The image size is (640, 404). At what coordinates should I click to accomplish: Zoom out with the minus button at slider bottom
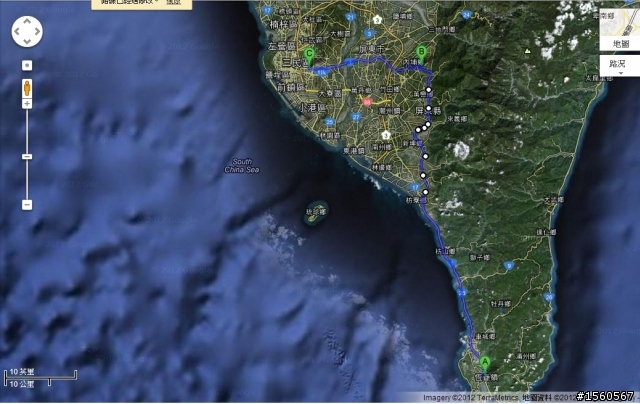click(x=27, y=204)
